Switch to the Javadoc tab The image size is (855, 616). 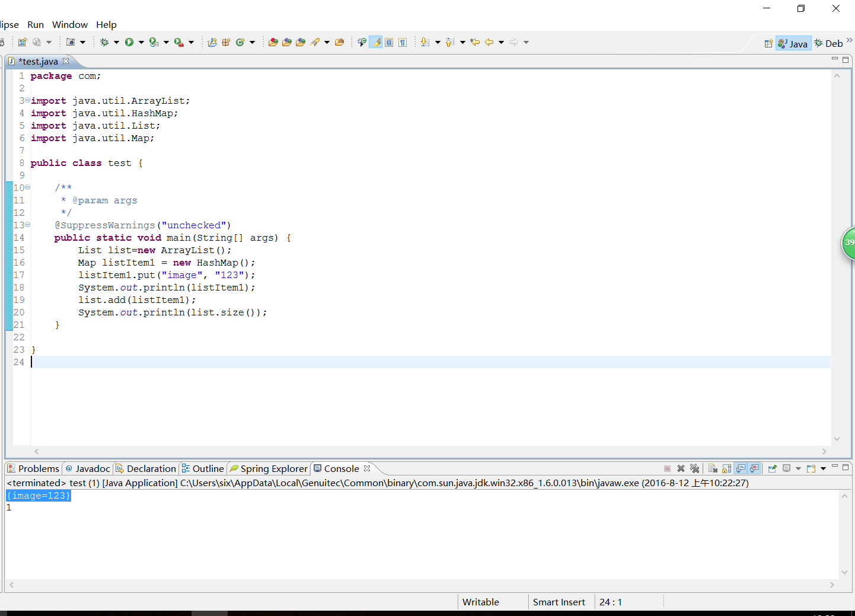88,468
